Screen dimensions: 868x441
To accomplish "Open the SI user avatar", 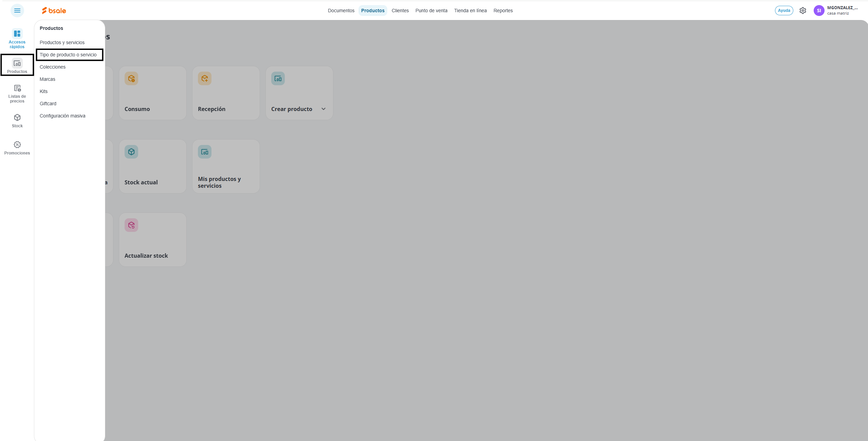I will (819, 11).
